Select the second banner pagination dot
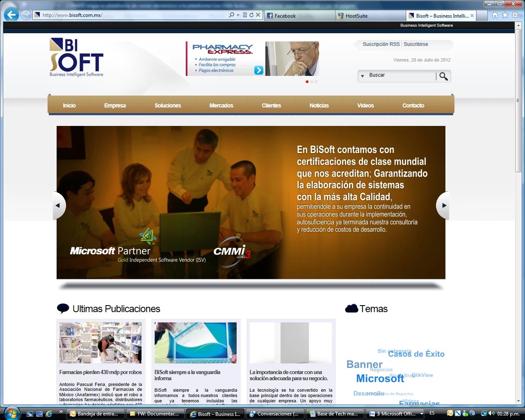525x420 pixels. [x=312, y=82]
